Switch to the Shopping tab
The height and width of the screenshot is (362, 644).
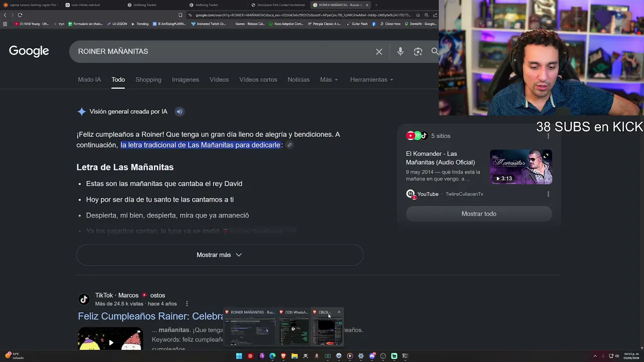point(148,79)
